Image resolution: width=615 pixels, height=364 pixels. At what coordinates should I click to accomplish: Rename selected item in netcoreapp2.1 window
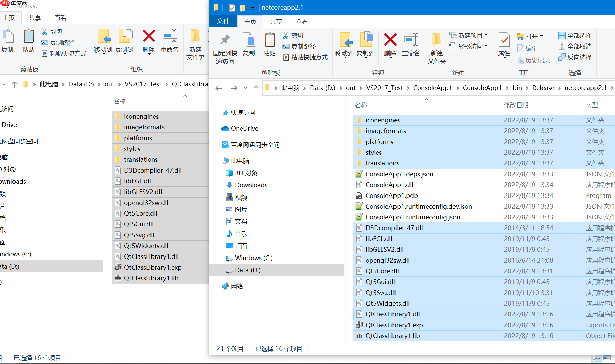pos(411,44)
